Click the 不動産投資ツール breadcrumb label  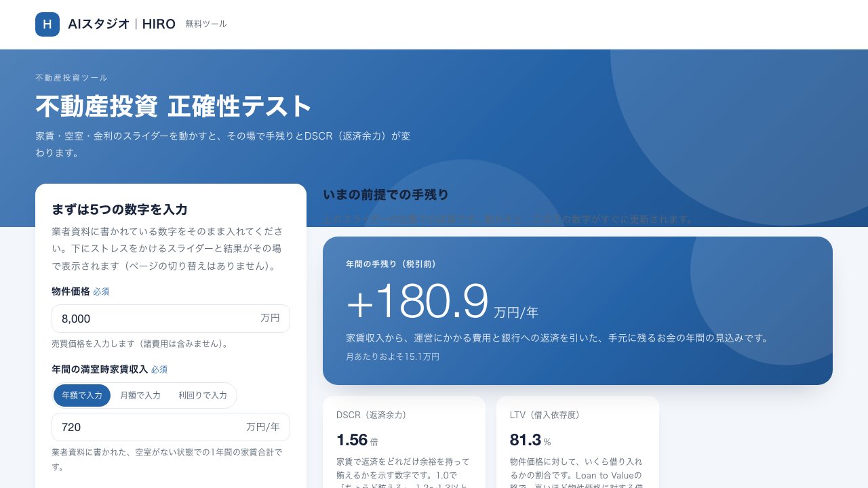tap(71, 78)
